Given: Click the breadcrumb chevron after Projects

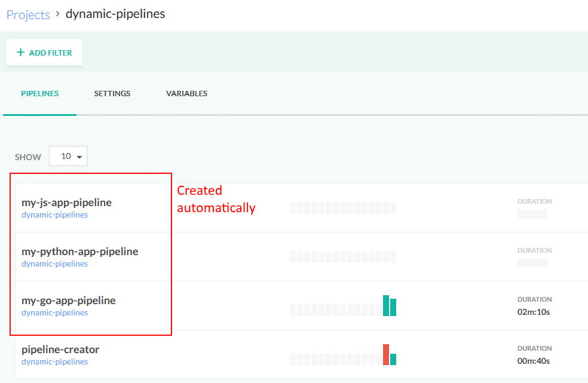Looking at the screenshot, I should 58,14.
